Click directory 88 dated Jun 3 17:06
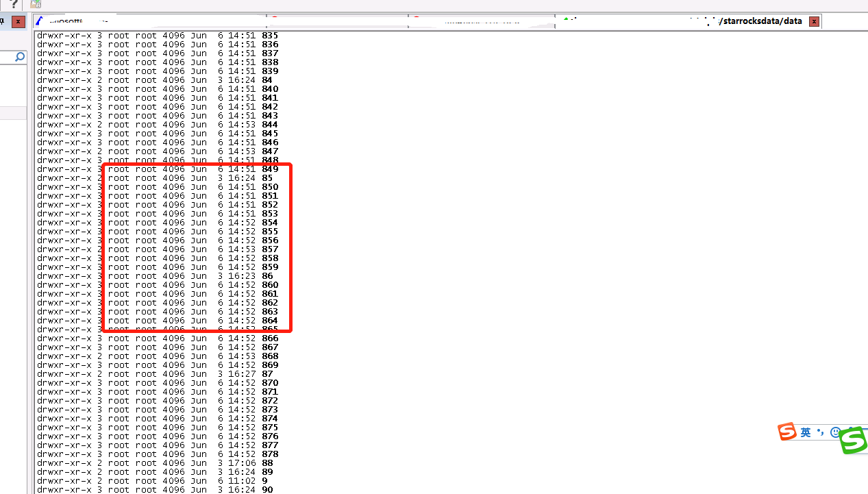 tap(267, 462)
